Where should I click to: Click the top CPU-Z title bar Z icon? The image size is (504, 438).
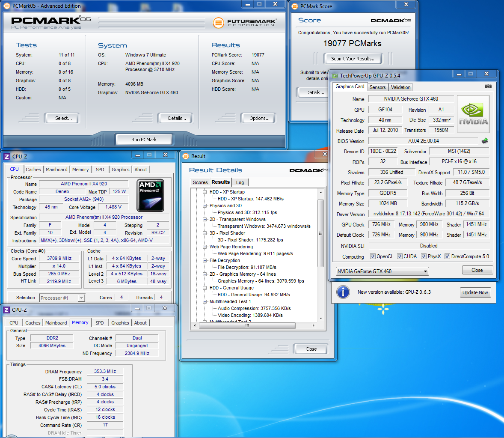pos(7,157)
